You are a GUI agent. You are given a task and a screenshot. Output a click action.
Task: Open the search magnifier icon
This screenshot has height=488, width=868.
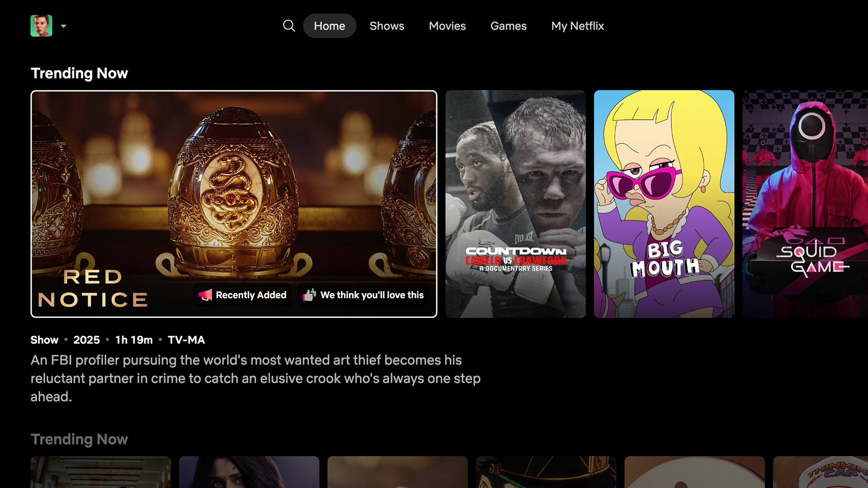pos(289,26)
